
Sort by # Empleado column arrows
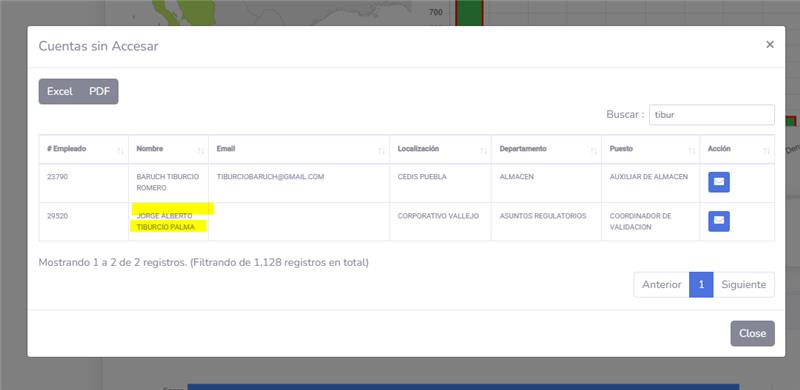120,151
